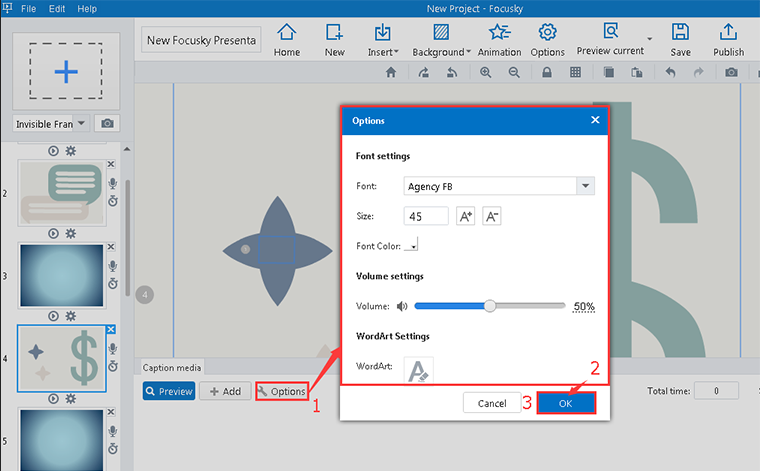Publish the presentation
Image resolution: width=761 pixels, height=471 pixels.
pyautogui.click(x=728, y=40)
